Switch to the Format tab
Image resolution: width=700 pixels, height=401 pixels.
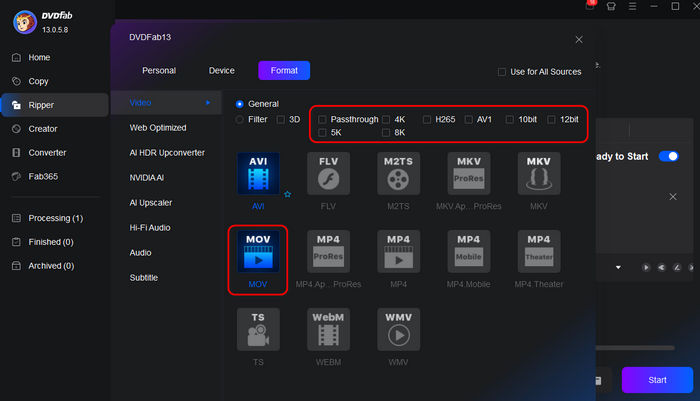coord(284,71)
